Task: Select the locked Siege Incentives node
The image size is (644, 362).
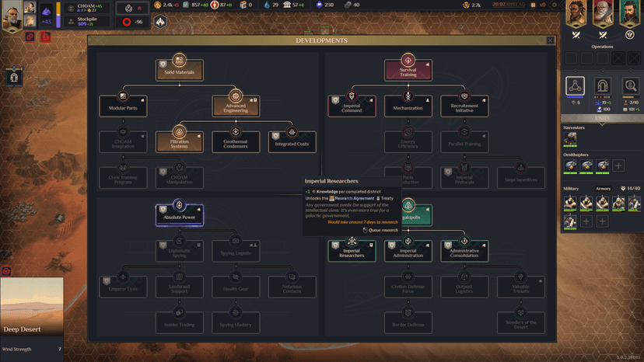Action: click(521, 178)
